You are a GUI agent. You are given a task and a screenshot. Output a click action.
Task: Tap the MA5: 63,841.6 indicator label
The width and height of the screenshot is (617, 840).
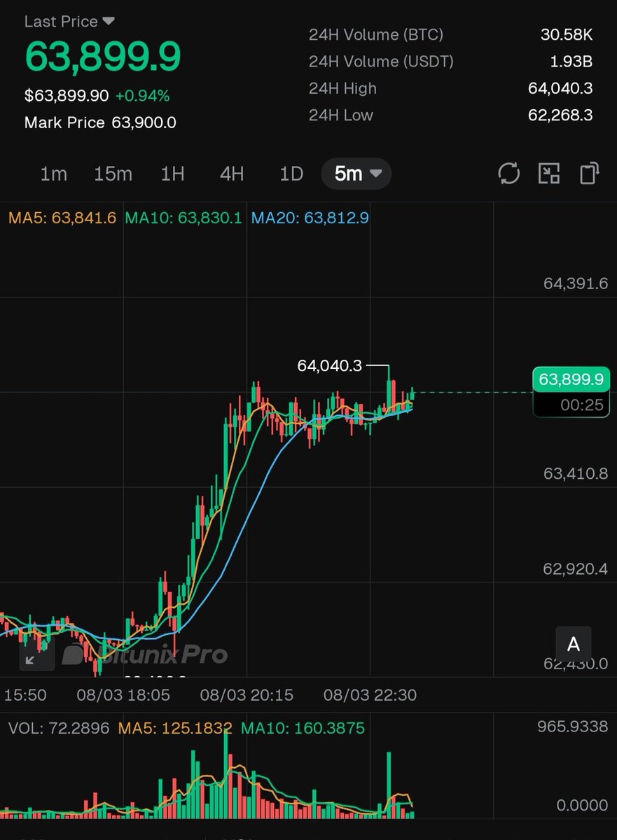point(62,218)
